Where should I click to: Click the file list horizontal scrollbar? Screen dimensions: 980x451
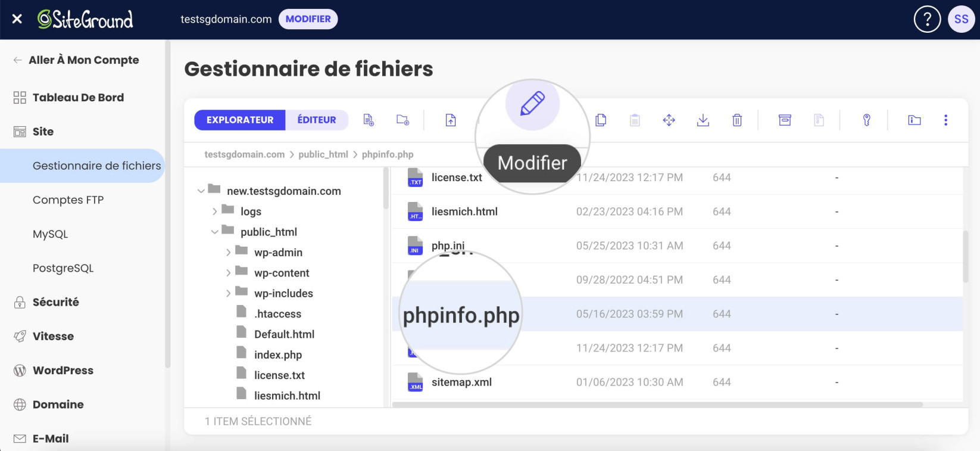click(x=657, y=405)
